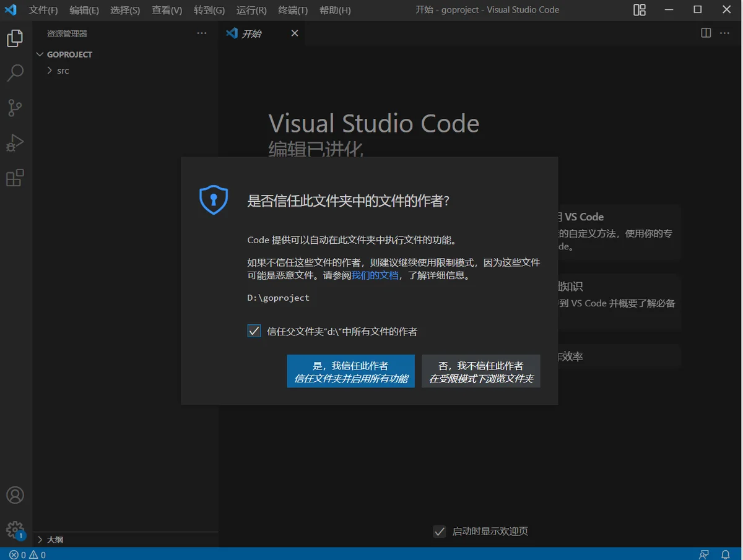Click the shield icon in trust dialog

(x=214, y=200)
